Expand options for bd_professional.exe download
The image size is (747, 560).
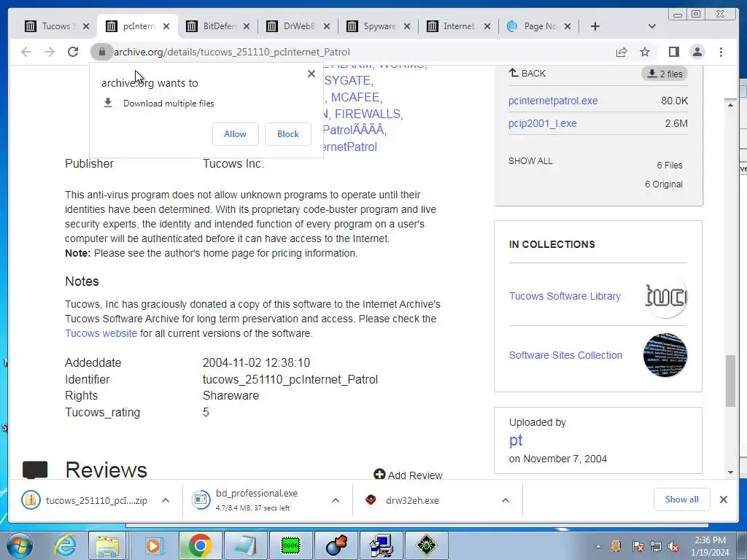click(x=336, y=500)
